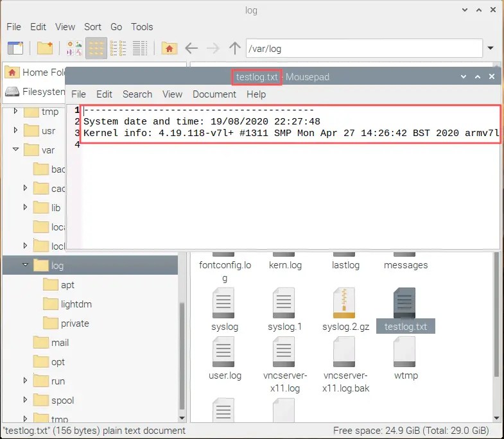Switch to detailed list view

[x=140, y=49]
